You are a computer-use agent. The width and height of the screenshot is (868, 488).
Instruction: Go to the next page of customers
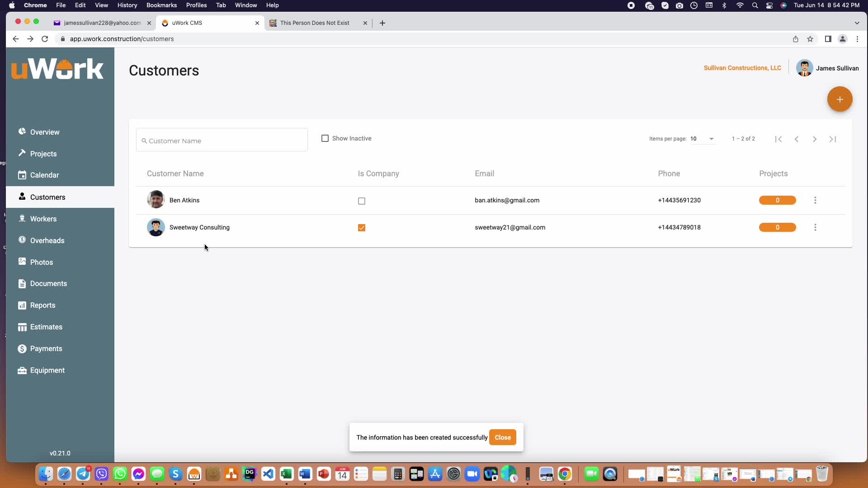814,139
